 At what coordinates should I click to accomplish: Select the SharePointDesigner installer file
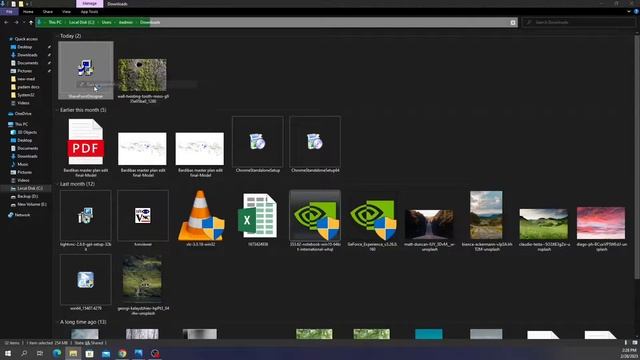[86, 70]
